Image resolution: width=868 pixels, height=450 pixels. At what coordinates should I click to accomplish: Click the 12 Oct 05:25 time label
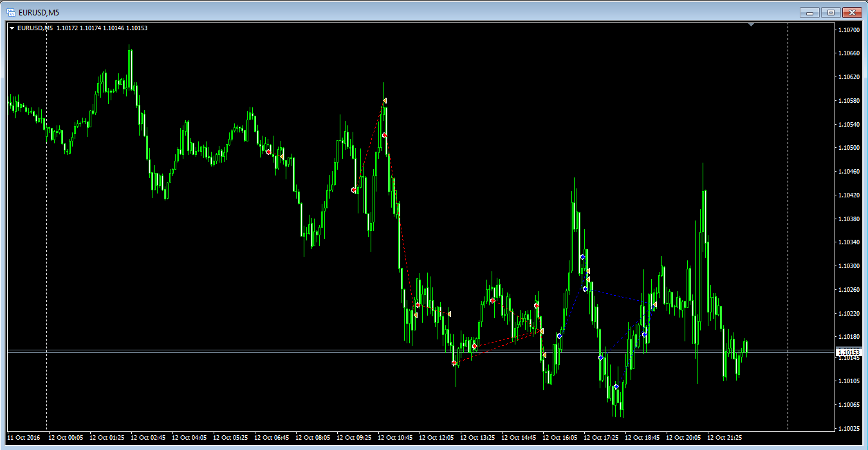pyautogui.click(x=230, y=438)
